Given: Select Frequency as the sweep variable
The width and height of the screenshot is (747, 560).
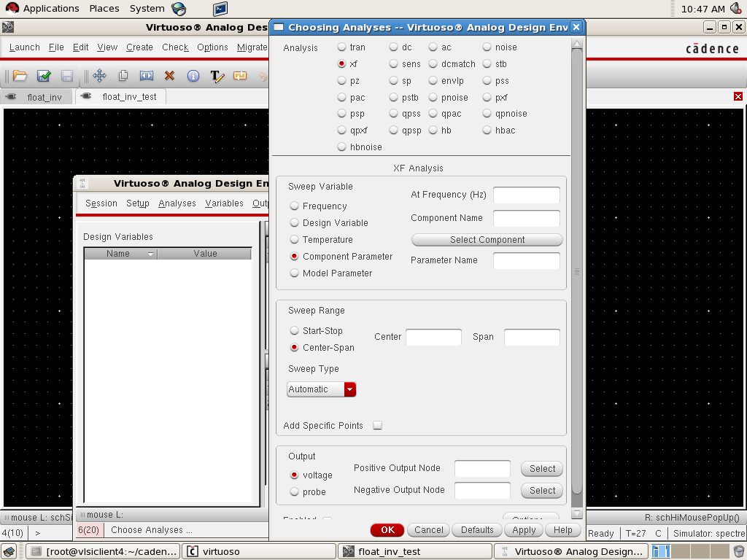Looking at the screenshot, I should (295, 206).
